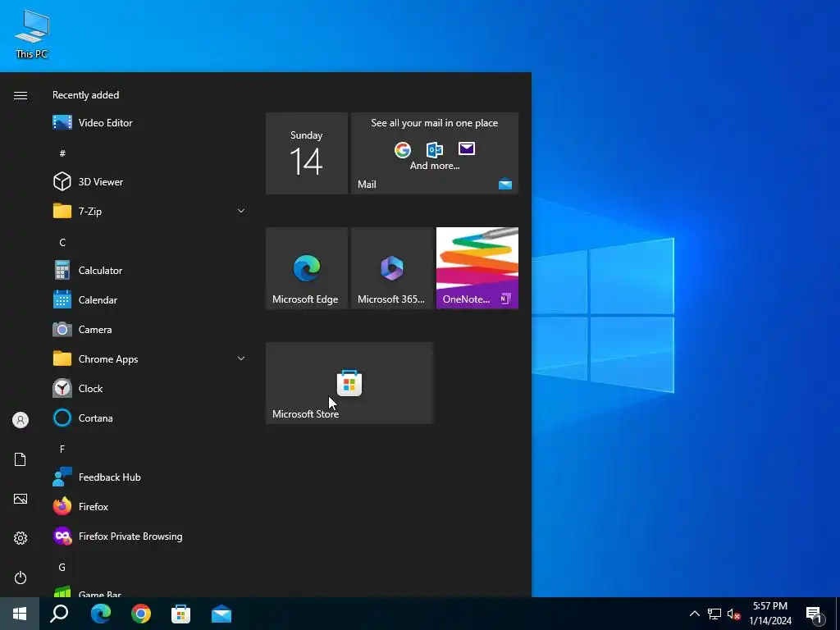This screenshot has height=630, width=840.
Task: Expand the 7-Zip folder chevron
Action: (x=241, y=211)
